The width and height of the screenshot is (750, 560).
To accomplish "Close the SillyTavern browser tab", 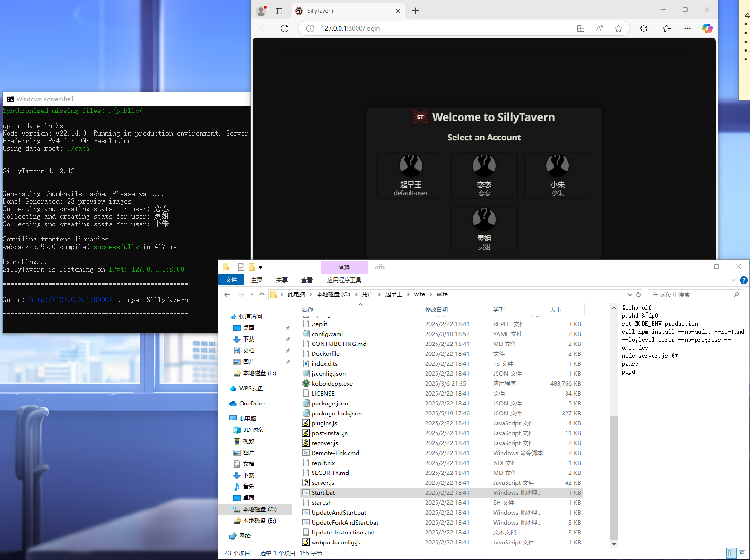I will pyautogui.click(x=398, y=11).
